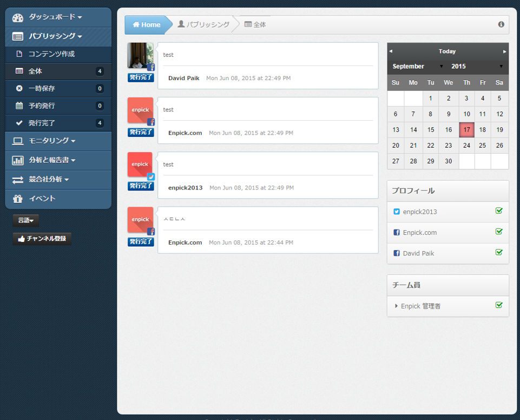Open the 2015 year dropdown
The height and width of the screenshot is (420, 520).
(x=477, y=67)
